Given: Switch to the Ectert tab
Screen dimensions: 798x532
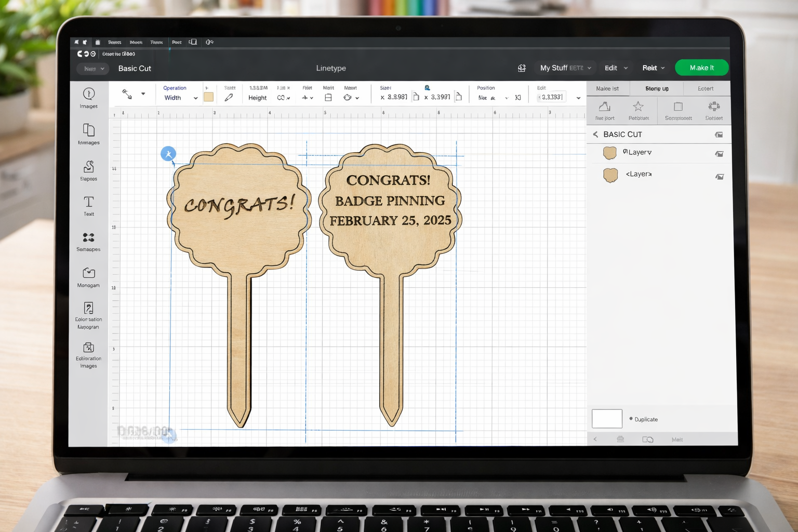Looking at the screenshot, I should (705, 89).
